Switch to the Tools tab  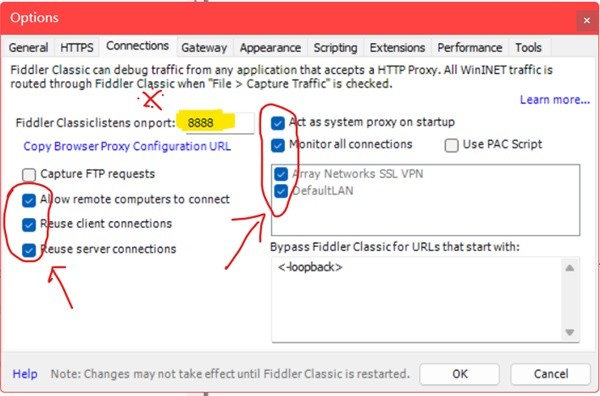click(528, 47)
